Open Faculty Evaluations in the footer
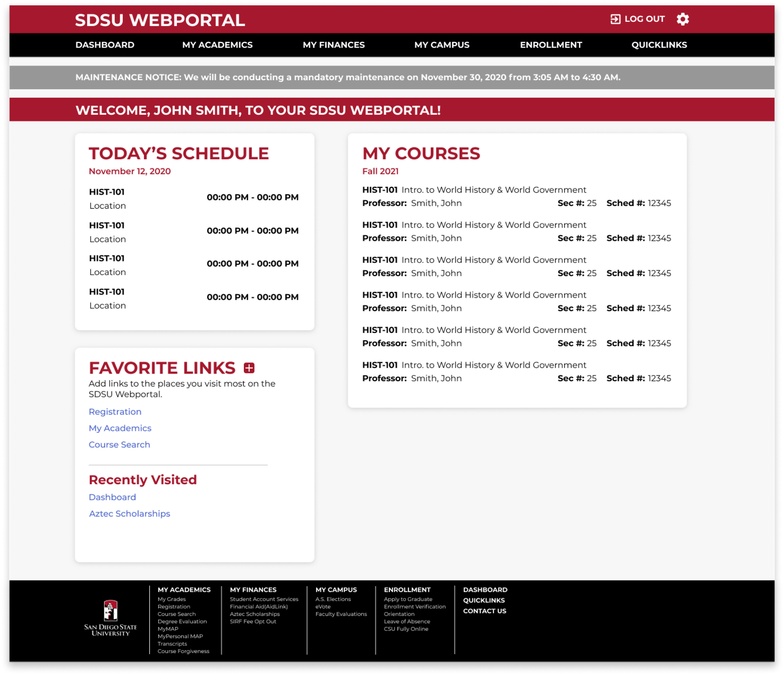This screenshot has width=784, height=675. tap(341, 614)
